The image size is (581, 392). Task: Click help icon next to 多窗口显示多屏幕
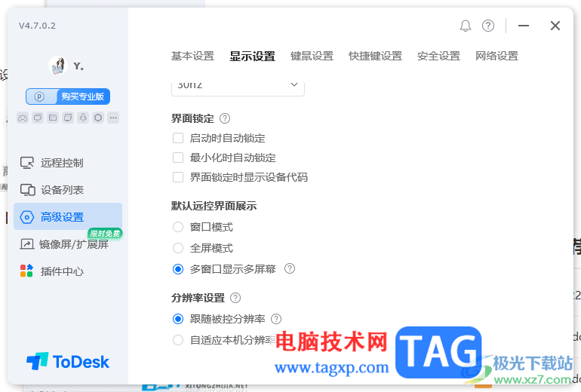coord(290,268)
